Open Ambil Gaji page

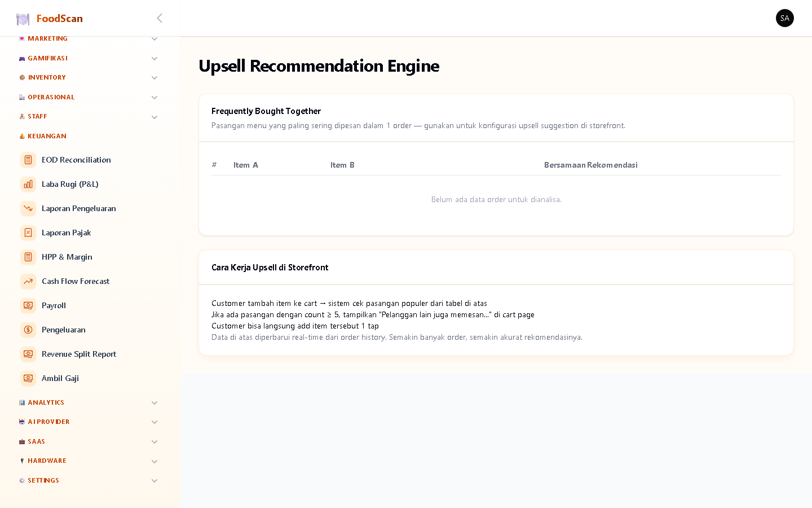point(90,378)
